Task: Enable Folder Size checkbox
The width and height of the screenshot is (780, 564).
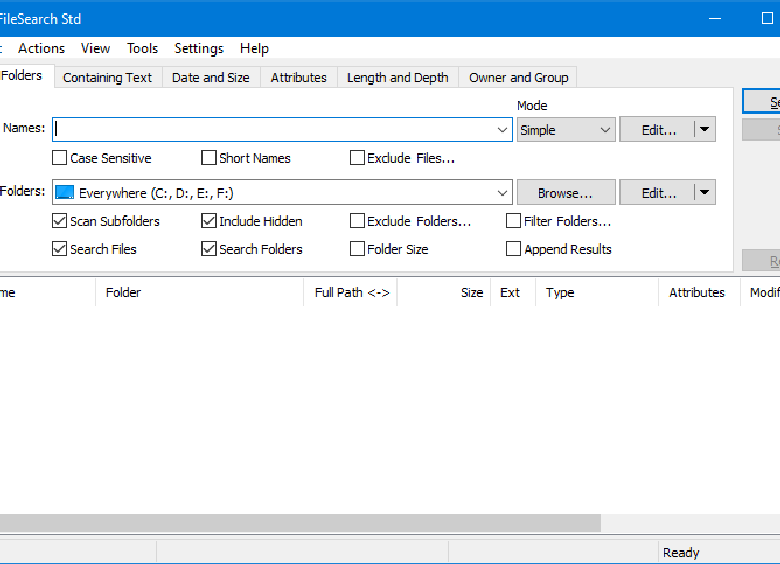Action: click(357, 249)
